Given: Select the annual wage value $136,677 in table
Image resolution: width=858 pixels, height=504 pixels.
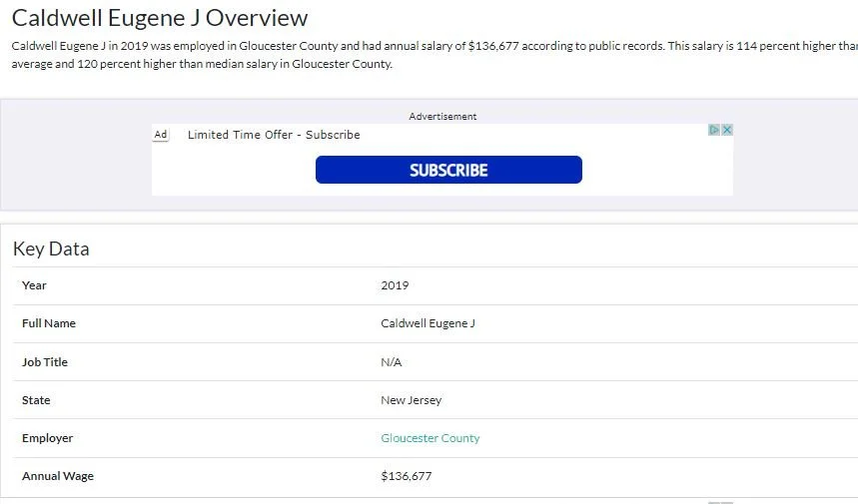Looking at the screenshot, I should click(x=406, y=476).
